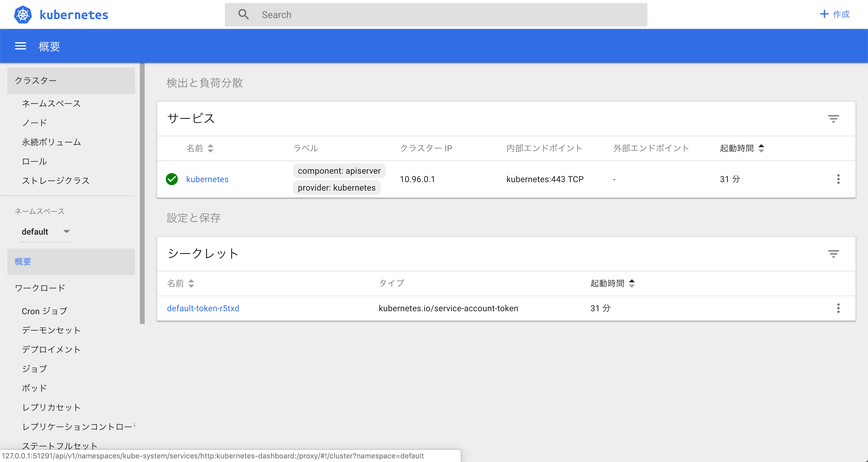Image resolution: width=868 pixels, height=462 pixels.
Task: Click the green status check of kubernetes service
Action: [172, 179]
